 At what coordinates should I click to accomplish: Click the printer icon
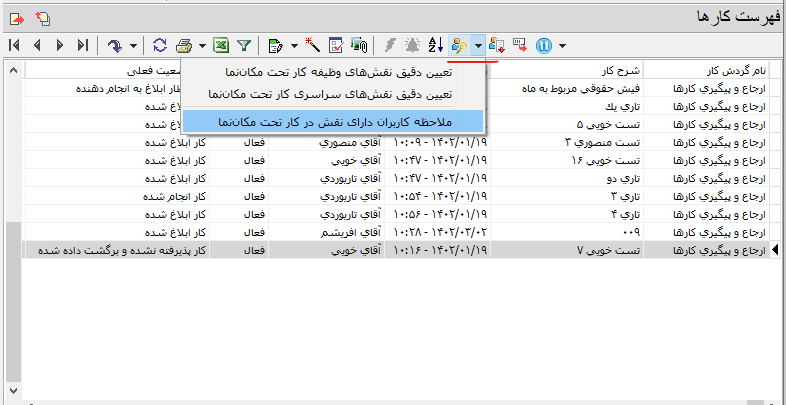click(185, 45)
